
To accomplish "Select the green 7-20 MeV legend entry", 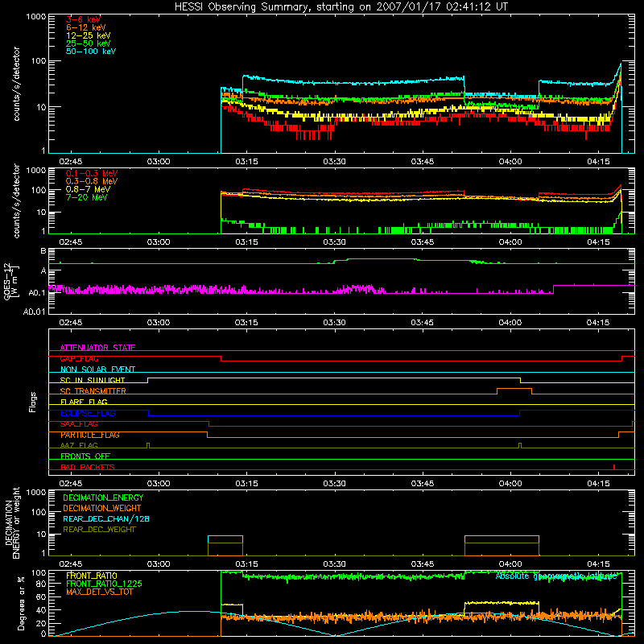I will [x=86, y=197].
